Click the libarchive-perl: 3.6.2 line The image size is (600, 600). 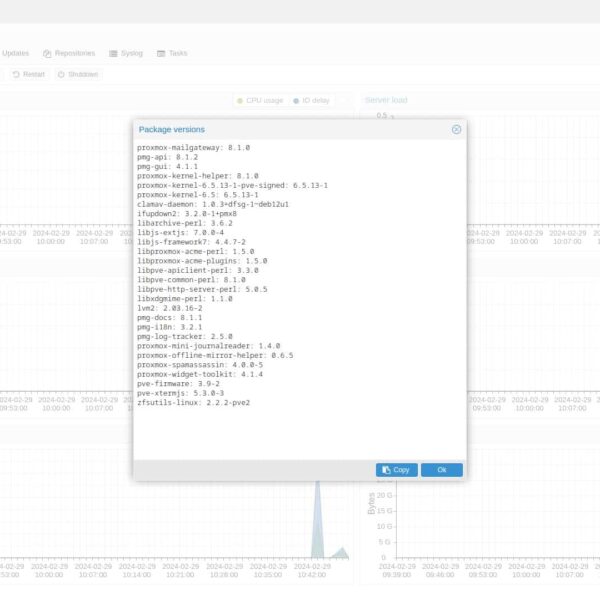coord(184,223)
